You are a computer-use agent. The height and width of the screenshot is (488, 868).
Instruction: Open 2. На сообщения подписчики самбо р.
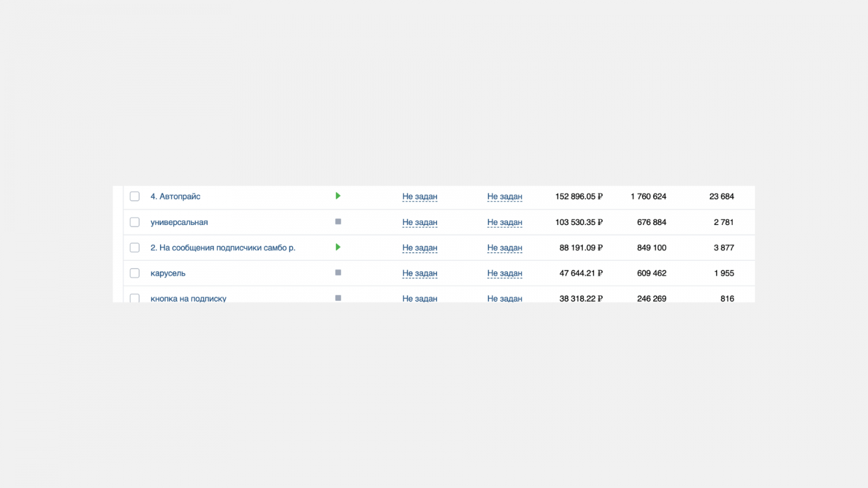[x=222, y=248]
